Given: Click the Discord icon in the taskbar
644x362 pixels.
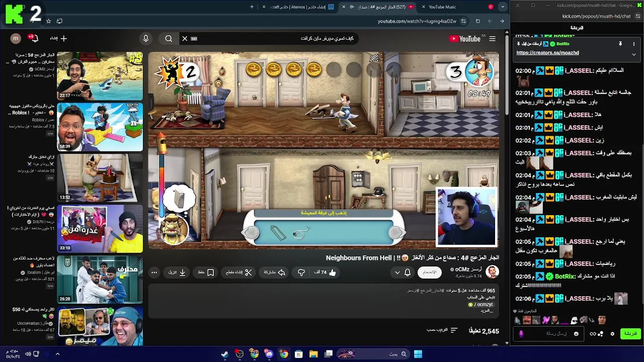Looking at the screenshot, I should coord(269,354).
